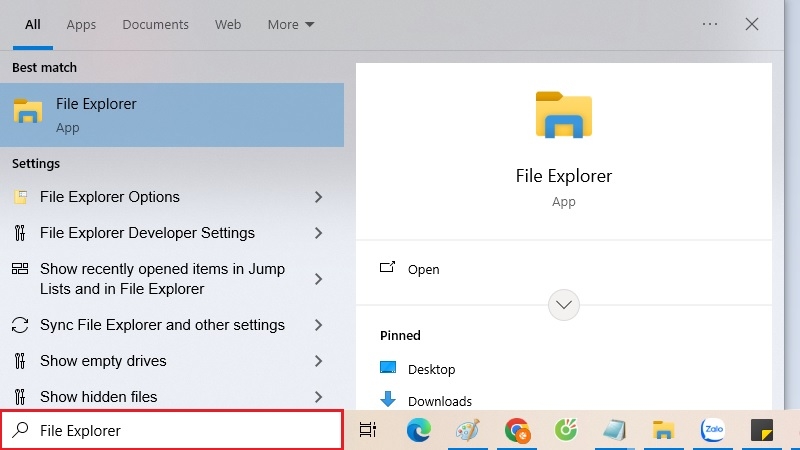Switch to the All tab
The image size is (800, 450).
33,24
